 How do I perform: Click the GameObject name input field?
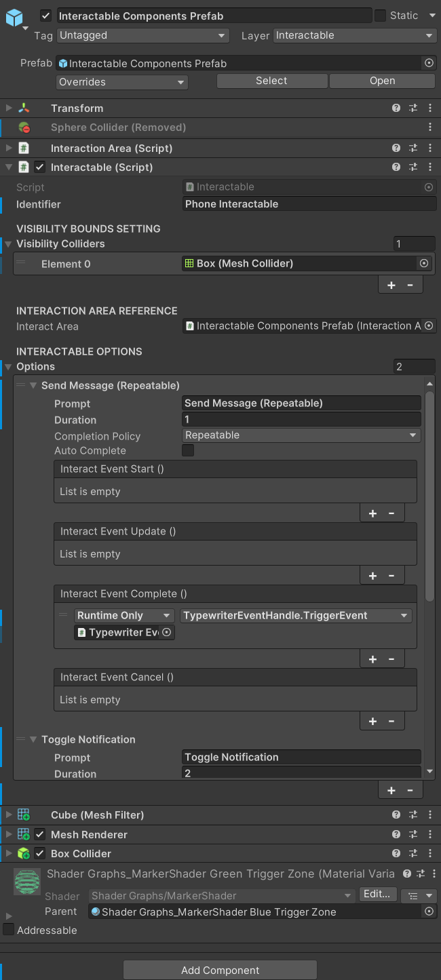pyautogui.click(x=214, y=16)
